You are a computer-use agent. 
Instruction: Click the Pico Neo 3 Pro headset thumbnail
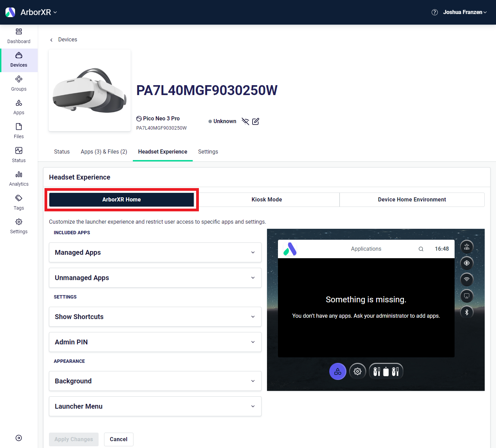click(89, 90)
